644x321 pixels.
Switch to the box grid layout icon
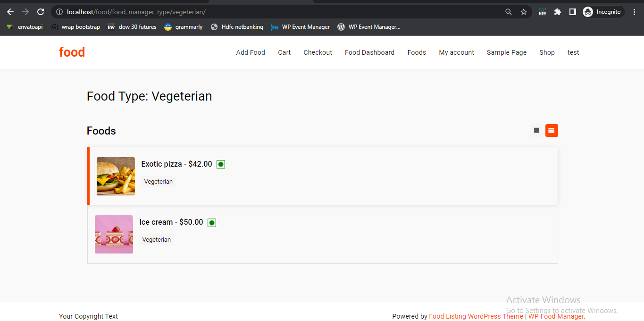coord(536,130)
